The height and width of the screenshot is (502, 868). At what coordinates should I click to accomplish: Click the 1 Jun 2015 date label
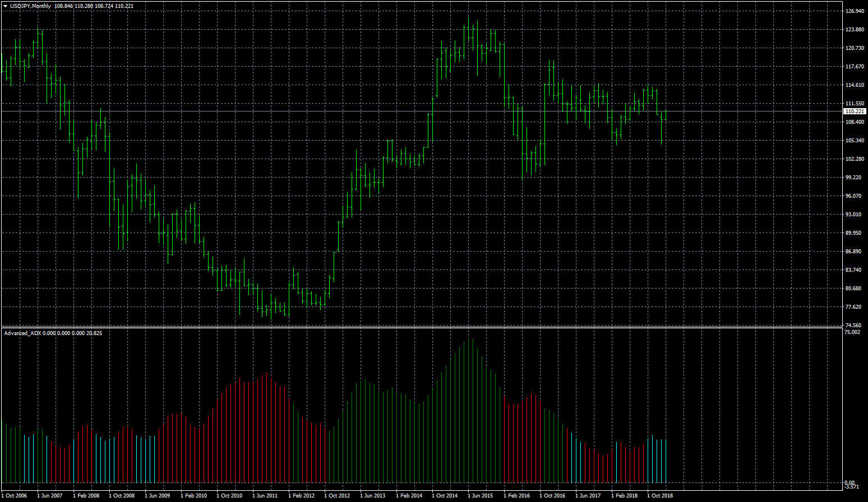(x=481, y=496)
